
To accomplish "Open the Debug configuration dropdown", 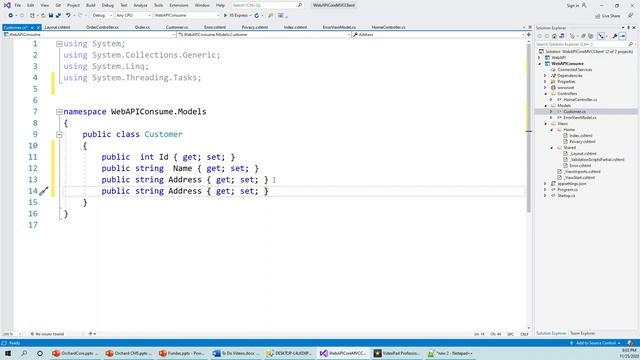I will tap(102, 16).
